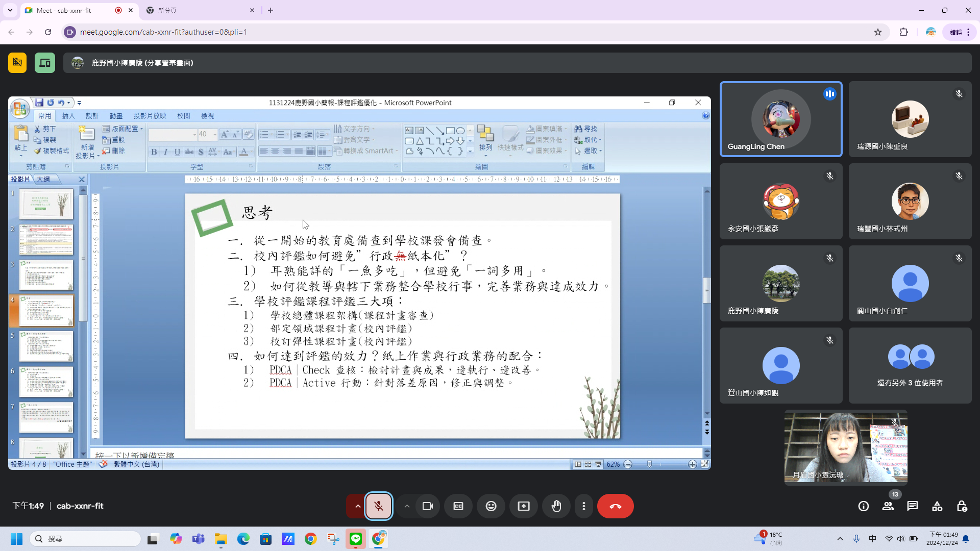Screen dimensions: 980x551
Task: Open Windows Start menu
Action: [x=16, y=539]
